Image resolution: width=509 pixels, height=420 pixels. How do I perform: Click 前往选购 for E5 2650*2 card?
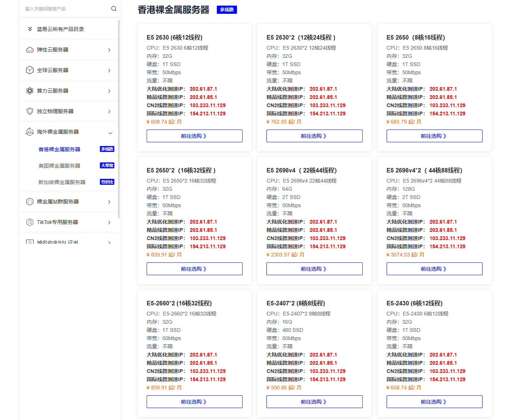194,269
